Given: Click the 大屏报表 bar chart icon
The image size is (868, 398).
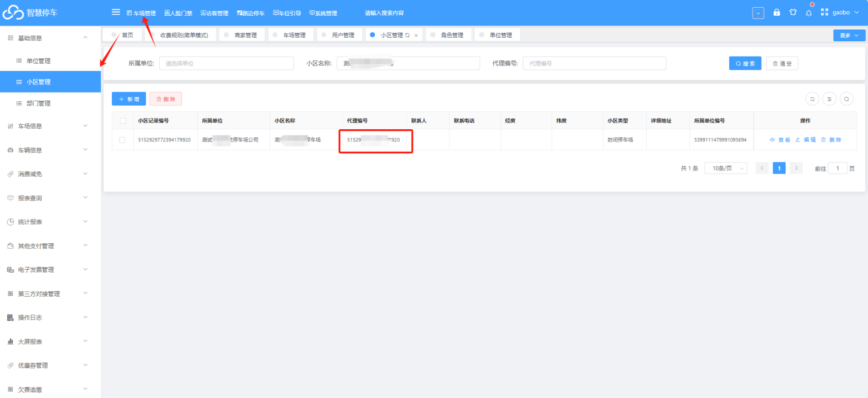Looking at the screenshot, I should (x=10, y=342).
